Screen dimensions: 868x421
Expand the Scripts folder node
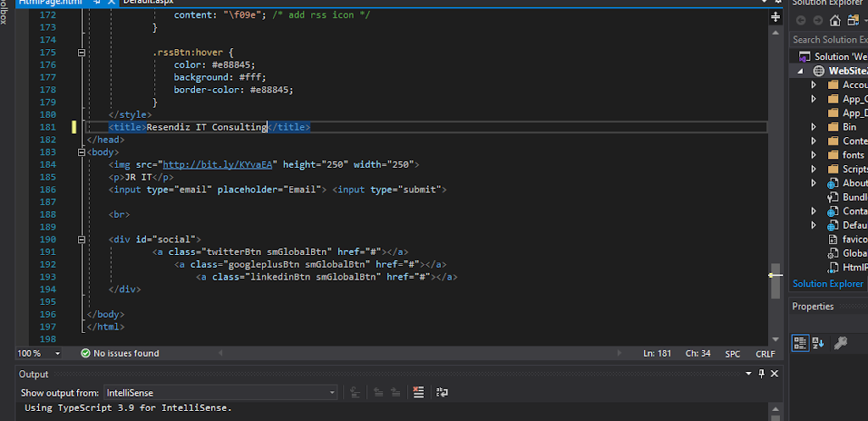coord(814,169)
